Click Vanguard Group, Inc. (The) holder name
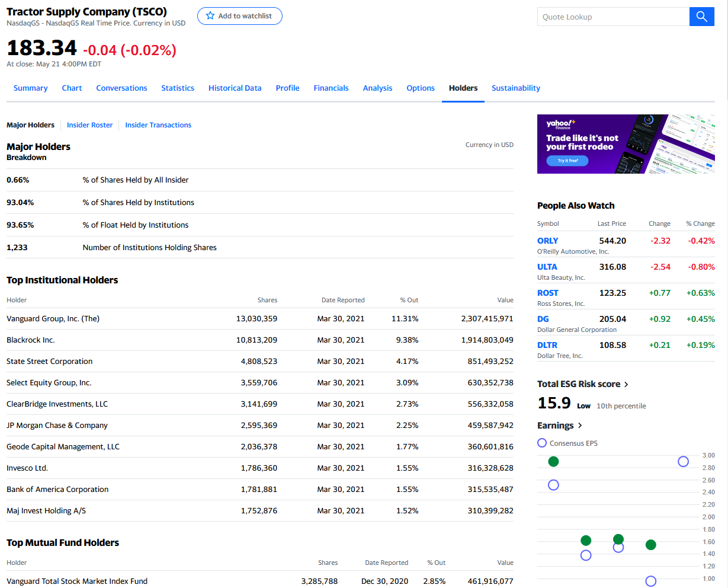The height and width of the screenshot is (588, 728). click(53, 318)
